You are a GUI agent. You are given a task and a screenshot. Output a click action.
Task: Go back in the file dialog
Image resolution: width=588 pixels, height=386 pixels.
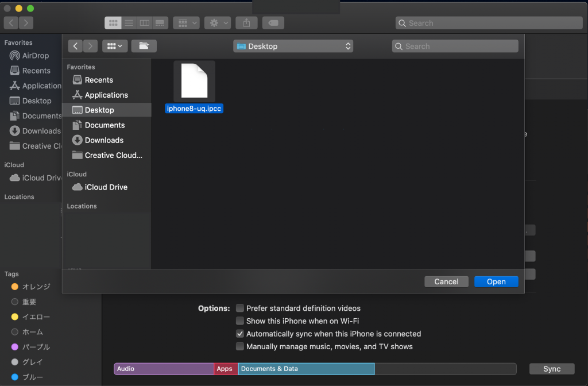(x=75, y=46)
